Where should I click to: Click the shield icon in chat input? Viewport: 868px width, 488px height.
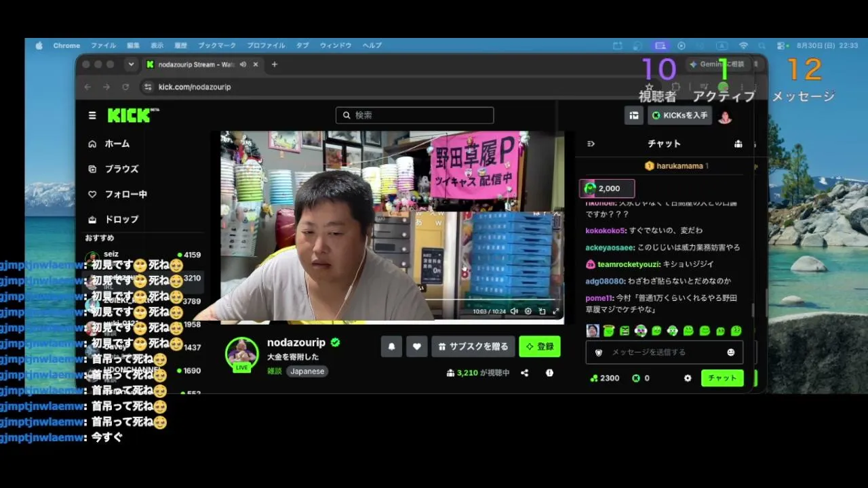[599, 352]
